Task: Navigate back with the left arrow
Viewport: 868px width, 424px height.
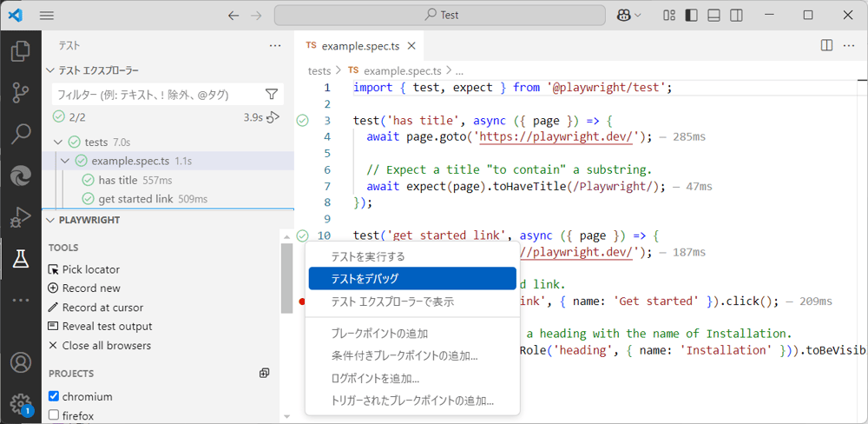Action: pyautogui.click(x=233, y=16)
